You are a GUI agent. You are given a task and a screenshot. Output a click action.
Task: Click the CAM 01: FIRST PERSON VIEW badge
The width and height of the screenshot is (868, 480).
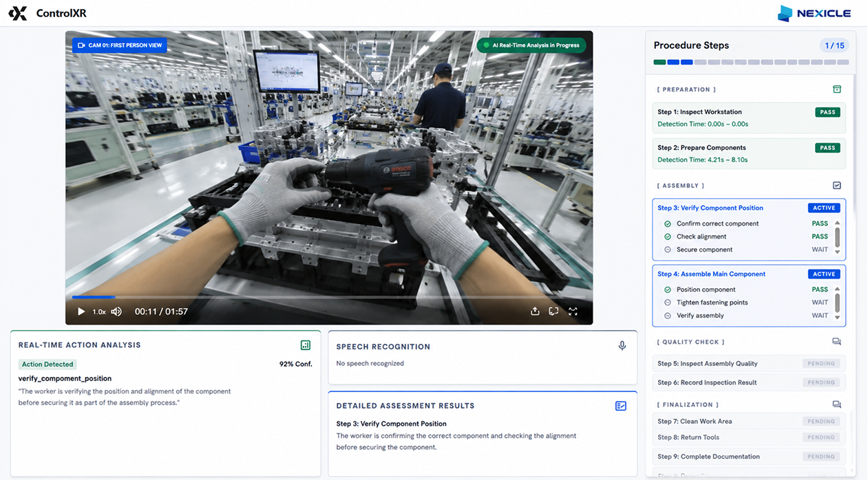pos(120,45)
